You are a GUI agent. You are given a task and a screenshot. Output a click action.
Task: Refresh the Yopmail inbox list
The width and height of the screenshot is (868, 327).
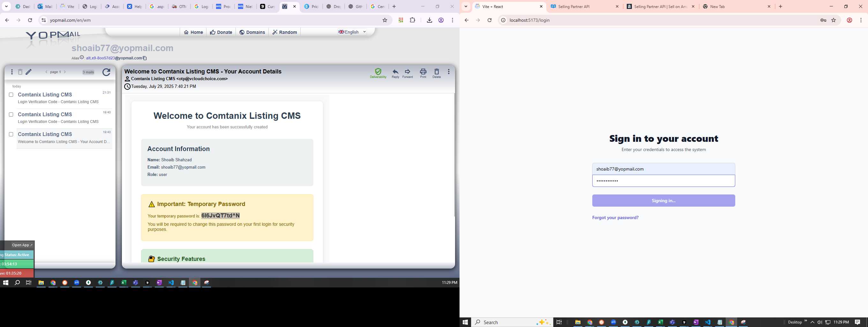click(x=106, y=72)
